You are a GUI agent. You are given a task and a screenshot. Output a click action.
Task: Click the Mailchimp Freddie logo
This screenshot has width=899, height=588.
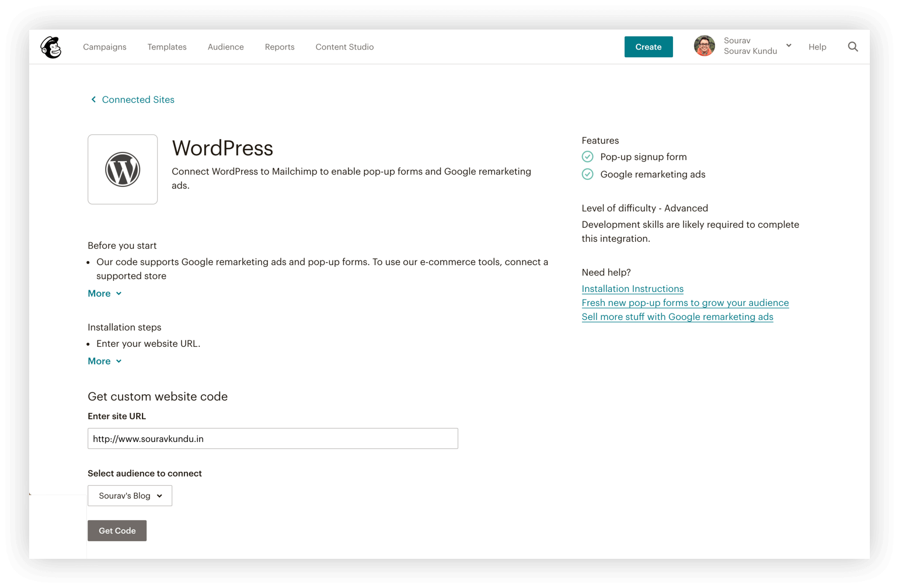tap(51, 47)
